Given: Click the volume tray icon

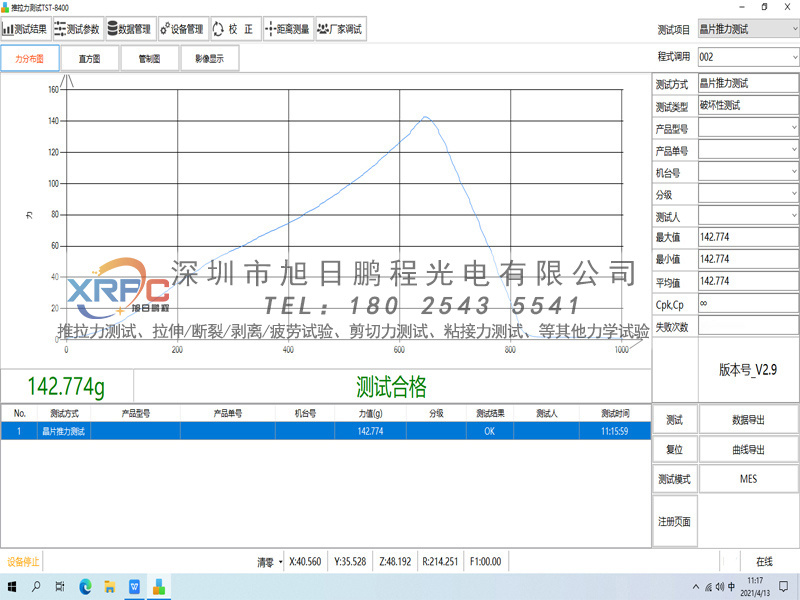Looking at the screenshot, I should (719, 587).
